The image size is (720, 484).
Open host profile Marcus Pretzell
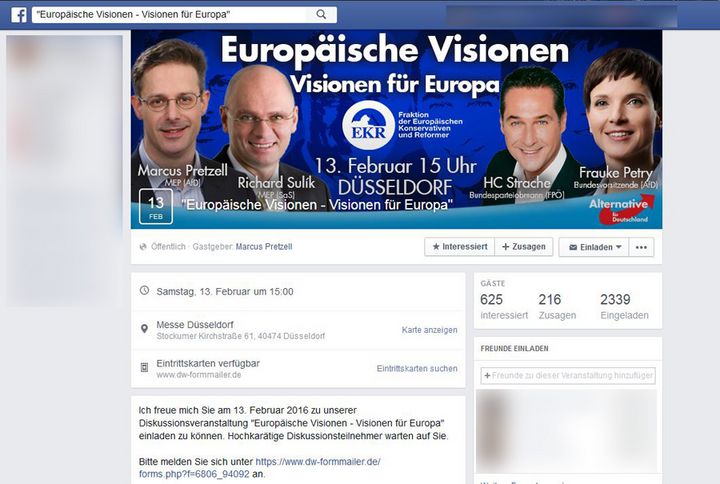(264, 247)
